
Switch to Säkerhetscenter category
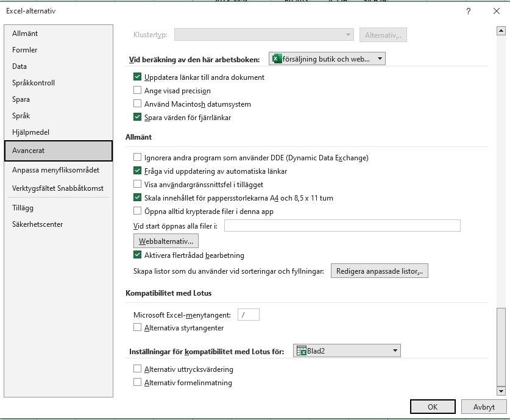tap(38, 224)
